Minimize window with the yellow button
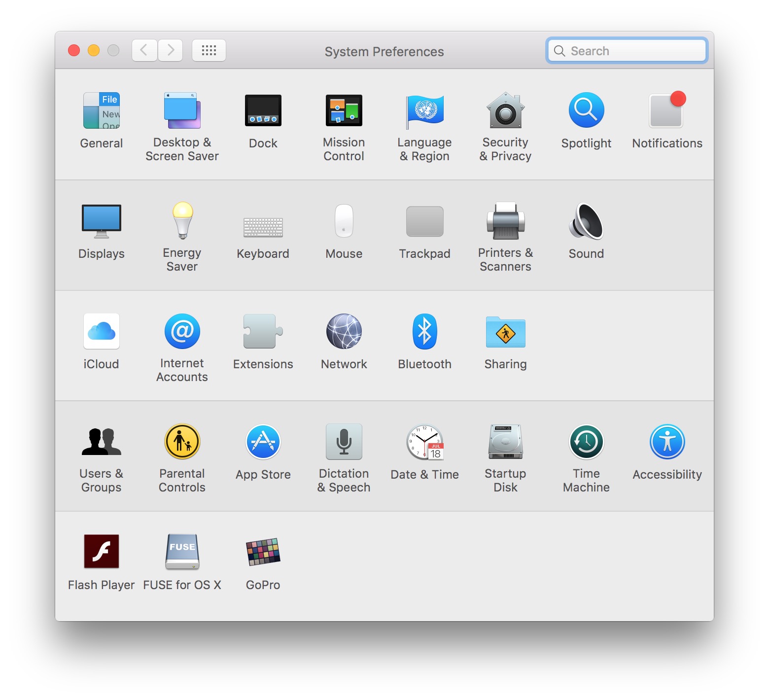 [x=94, y=50]
